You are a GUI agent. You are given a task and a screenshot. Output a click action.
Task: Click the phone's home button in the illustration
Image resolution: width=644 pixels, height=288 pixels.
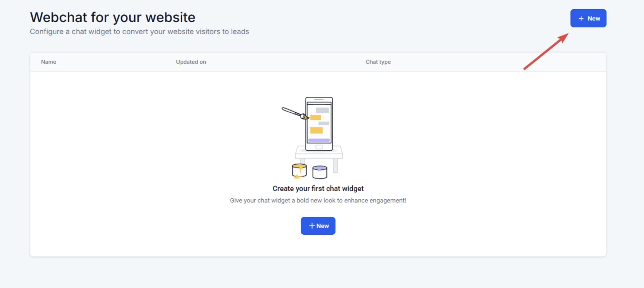click(x=319, y=147)
